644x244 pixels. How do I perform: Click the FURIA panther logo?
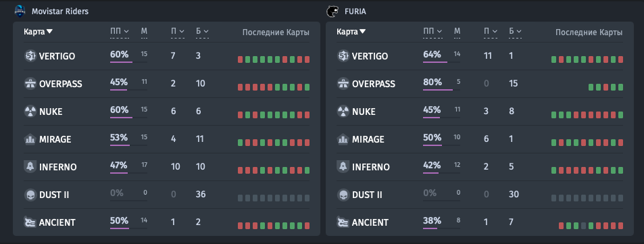(x=331, y=11)
